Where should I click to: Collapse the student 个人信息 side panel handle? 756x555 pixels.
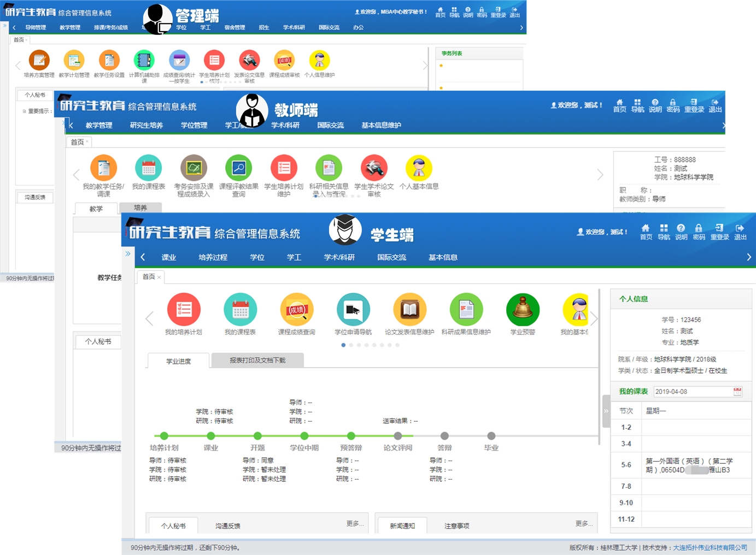coord(606,411)
